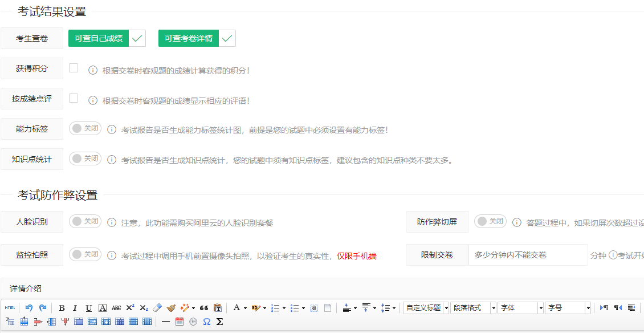
Task: Apply strikethrough text formatting
Action: click(116, 308)
